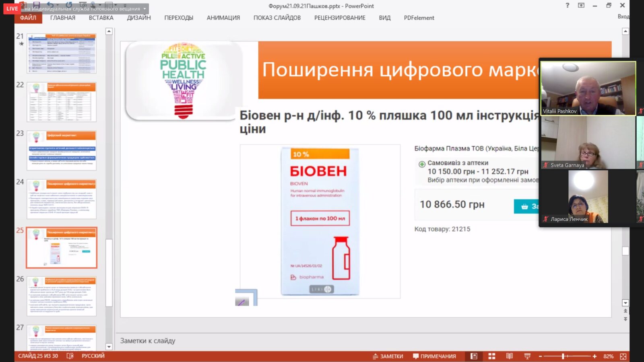Click the red LIVE badge
Image resolution: width=644 pixels, height=362 pixels.
click(x=12, y=8)
